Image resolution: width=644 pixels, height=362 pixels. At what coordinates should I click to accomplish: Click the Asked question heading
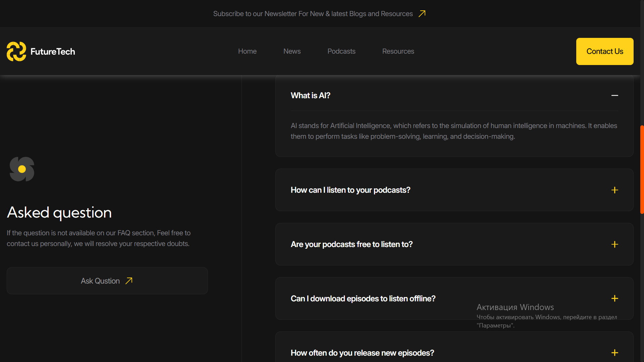click(x=59, y=213)
